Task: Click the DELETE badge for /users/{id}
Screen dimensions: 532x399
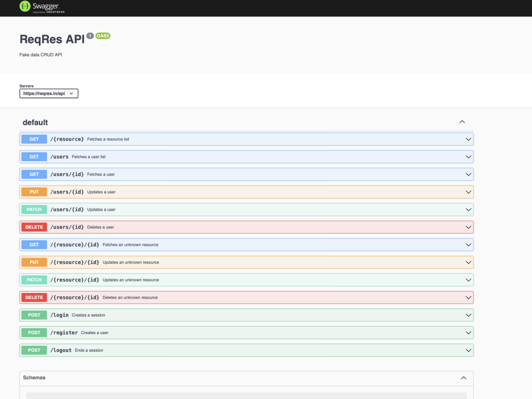Action: (x=34, y=227)
